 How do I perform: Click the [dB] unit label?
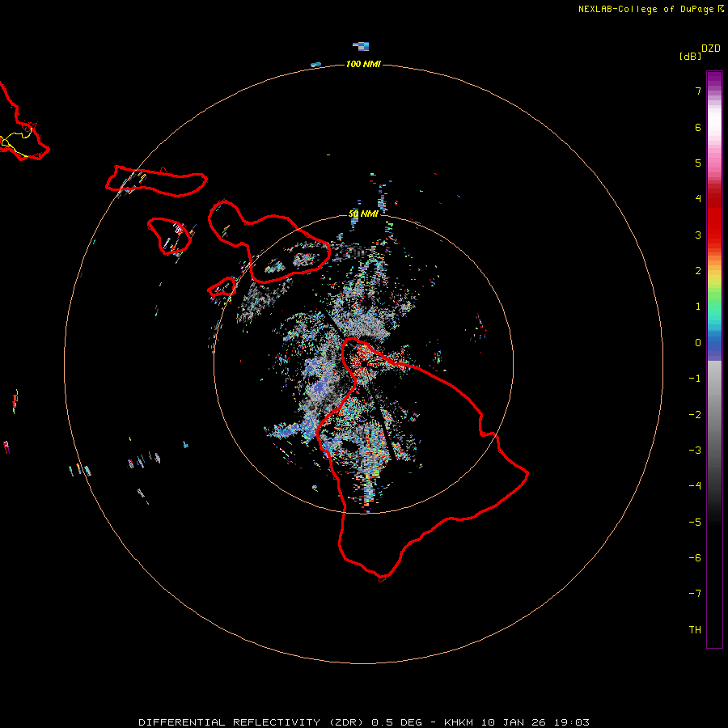pos(690,56)
